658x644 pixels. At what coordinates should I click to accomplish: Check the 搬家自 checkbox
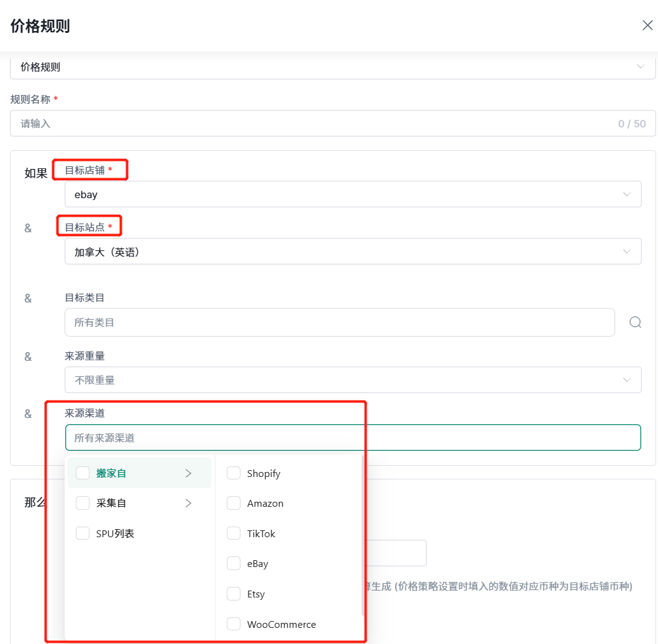tap(83, 473)
